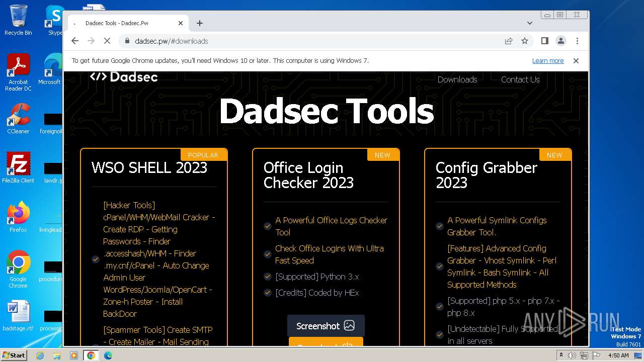Image resolution: width=644 pixels, height=362 pixels.
Task: Click the NEW badge on Config Grabber card
Action: (554, 155)
